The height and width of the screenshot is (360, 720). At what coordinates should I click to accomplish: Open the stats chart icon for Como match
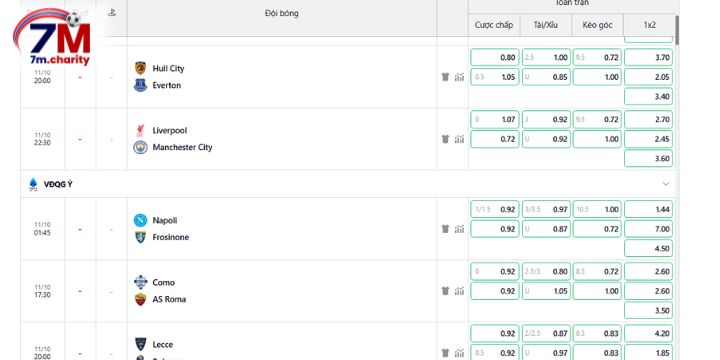click(x=459, y=291)
